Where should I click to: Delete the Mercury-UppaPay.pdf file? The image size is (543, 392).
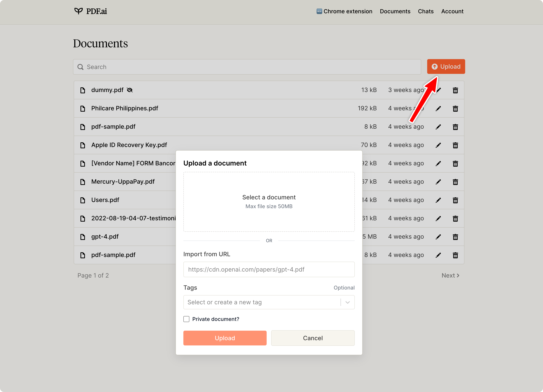click(455, 182)
